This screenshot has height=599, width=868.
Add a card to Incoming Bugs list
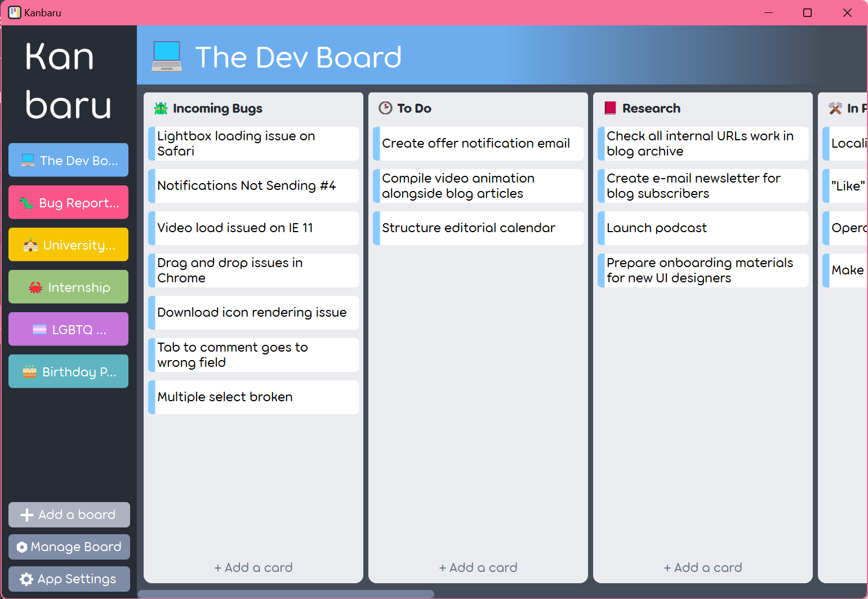coord(253,567)
